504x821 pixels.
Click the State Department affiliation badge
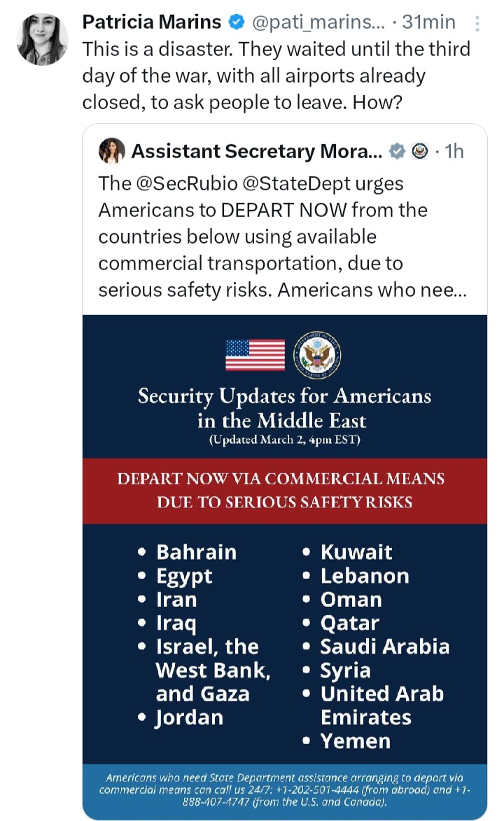(x=419, y=151)
